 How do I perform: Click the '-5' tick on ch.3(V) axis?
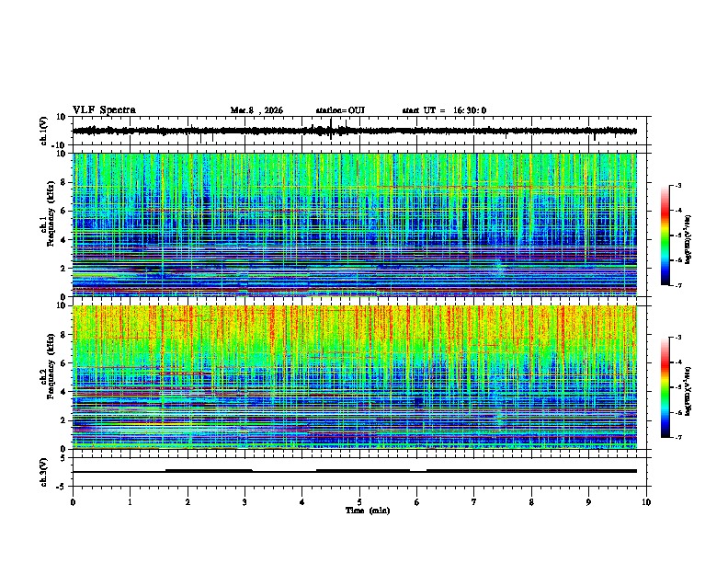click(63, 487)
